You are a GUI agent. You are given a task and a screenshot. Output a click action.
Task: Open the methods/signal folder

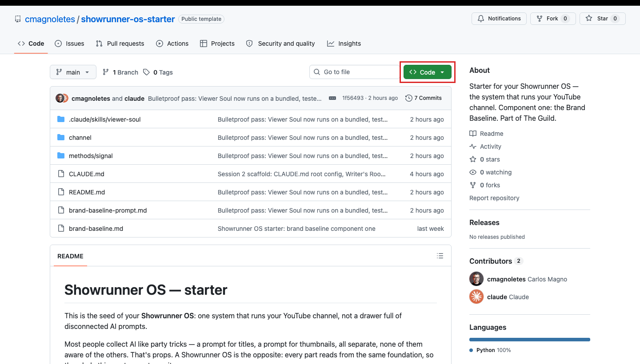(x=91, y=156)
